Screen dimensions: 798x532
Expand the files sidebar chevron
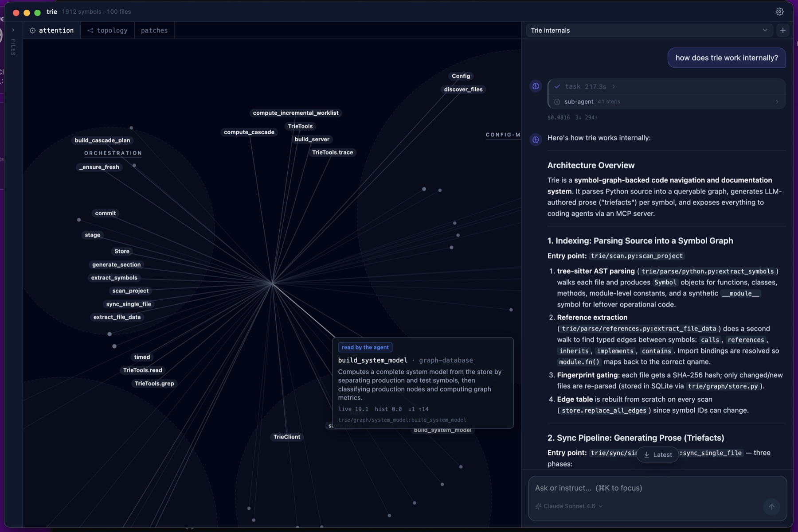point(13,30)
